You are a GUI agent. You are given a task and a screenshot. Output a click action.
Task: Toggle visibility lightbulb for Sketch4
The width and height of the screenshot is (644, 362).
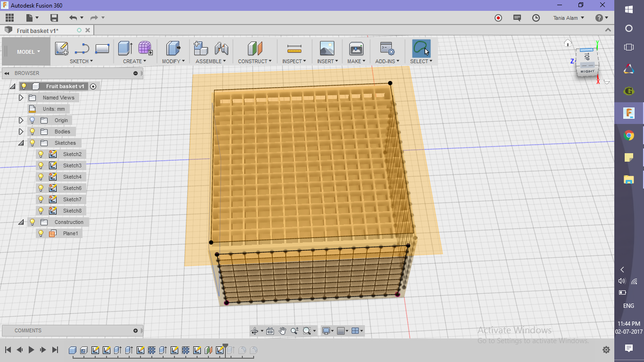pyautogui.click(x=41, y=177)
